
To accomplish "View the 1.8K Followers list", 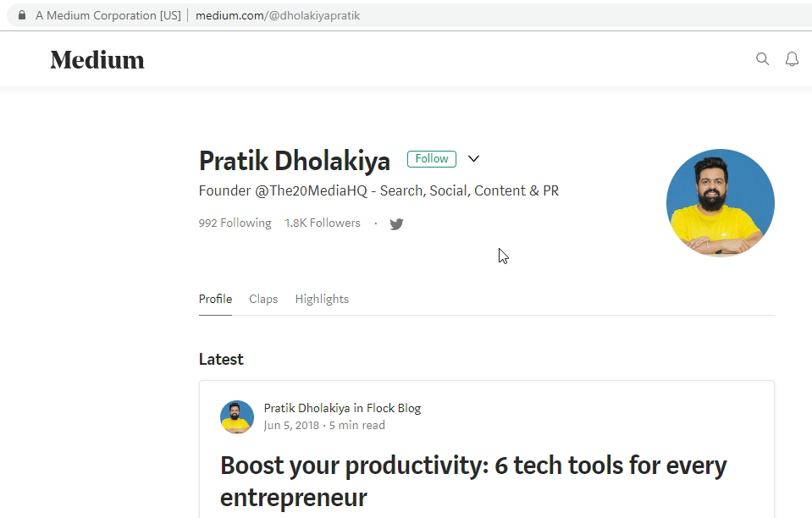I will coord(322,223).
